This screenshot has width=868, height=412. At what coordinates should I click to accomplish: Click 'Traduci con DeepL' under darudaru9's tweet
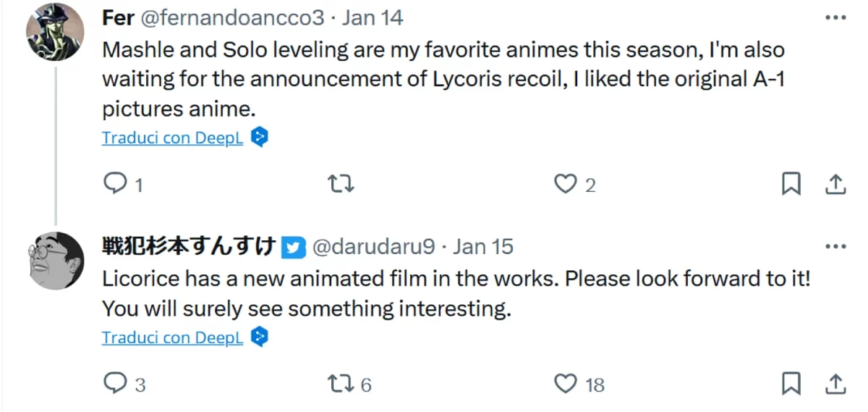pyautogui.click(x=172, y=337)
